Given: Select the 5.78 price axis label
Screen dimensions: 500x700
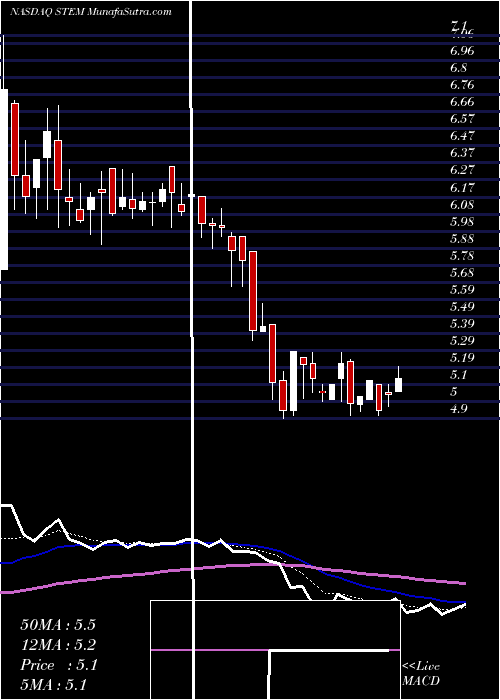Looking at the screenshot, I should point(462,256).
